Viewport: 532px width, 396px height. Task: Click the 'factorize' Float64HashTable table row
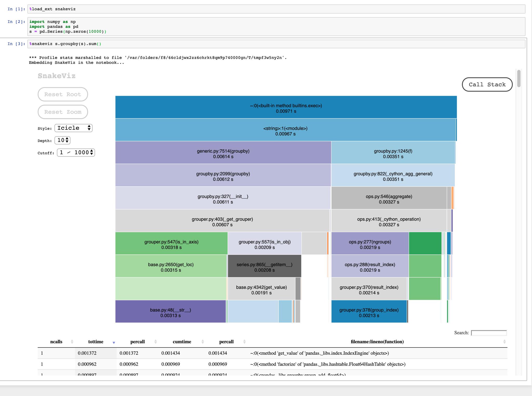click(x=272, y=364)
